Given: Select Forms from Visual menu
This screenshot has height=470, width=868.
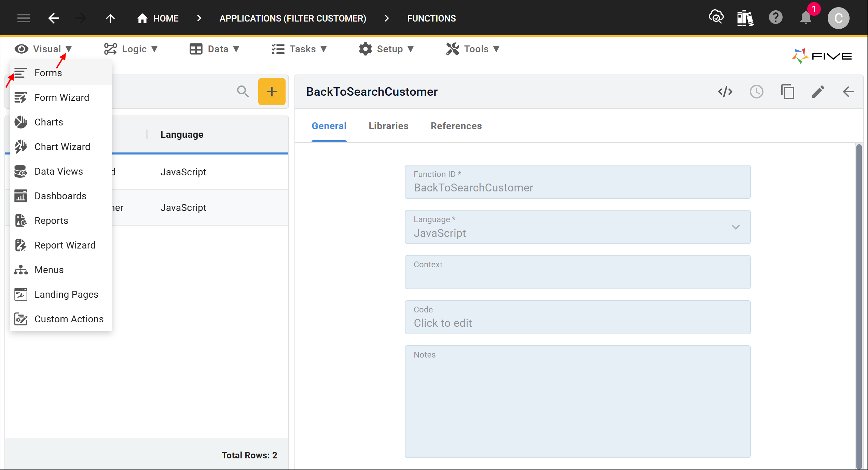Looking at the screenshot, I should pyautogui.click(x=61, y=73).
